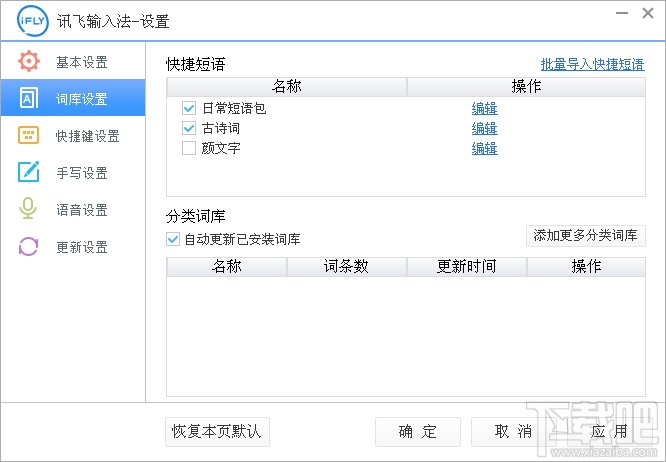Click the 名称 header in 快捷短语 table
Viewport: 666px width, 462px height.
(x=287, y=87)
